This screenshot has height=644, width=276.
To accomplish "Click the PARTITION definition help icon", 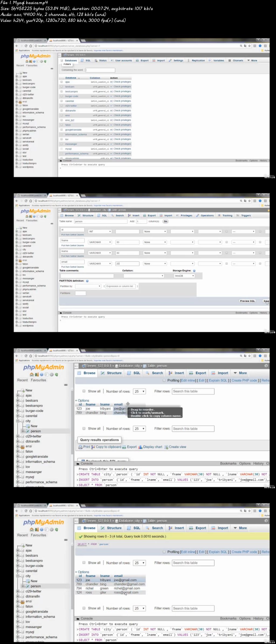I will (x=87, y=281).
